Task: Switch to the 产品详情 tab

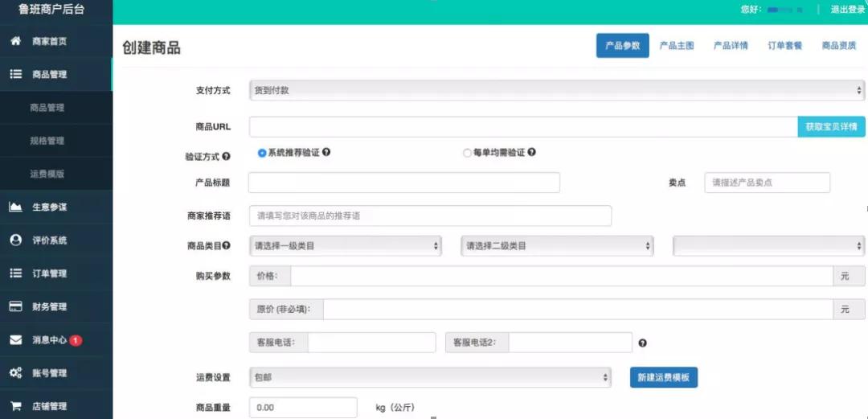Action: (731, 46)
